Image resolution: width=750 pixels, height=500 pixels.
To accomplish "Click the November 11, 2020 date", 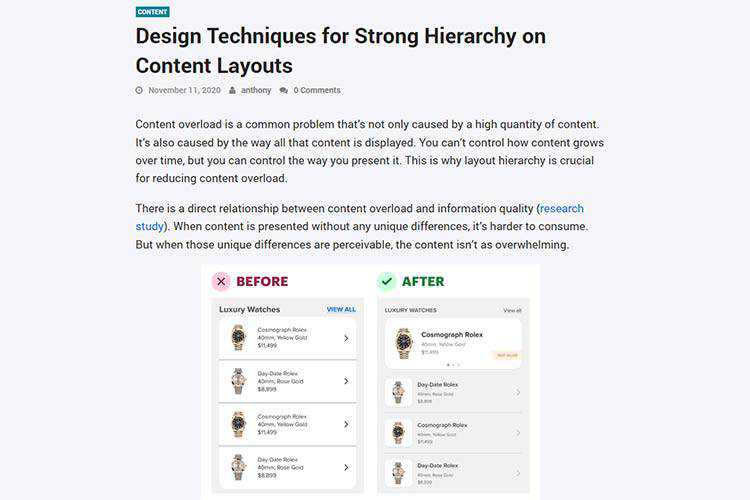I will coord(184,90).
